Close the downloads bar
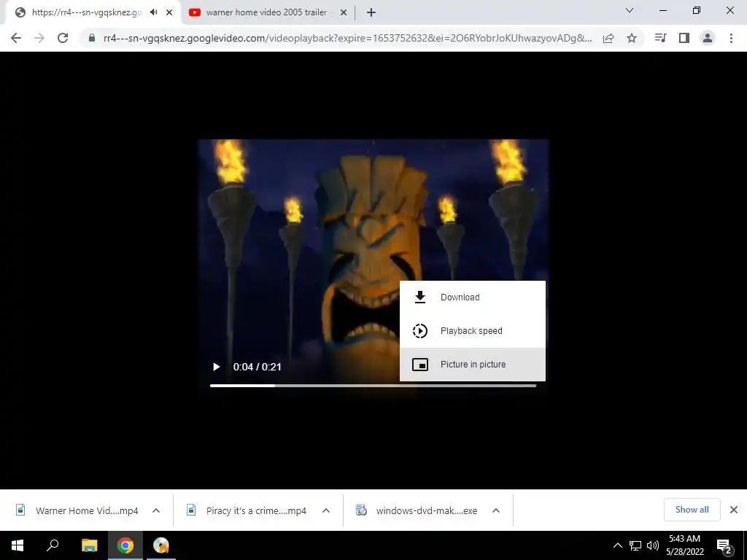 pyautogui.click(x=734, y=510)
